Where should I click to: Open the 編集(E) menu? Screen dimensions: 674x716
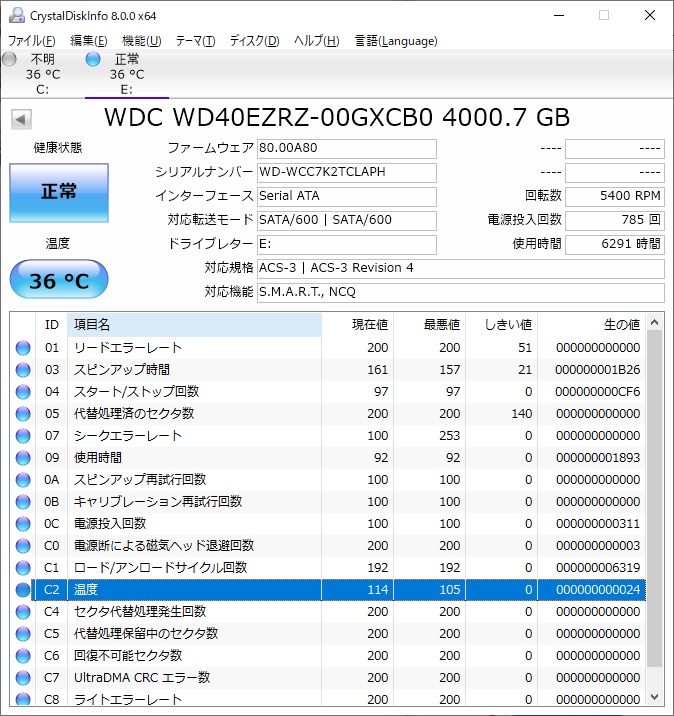tap(89, 41)
